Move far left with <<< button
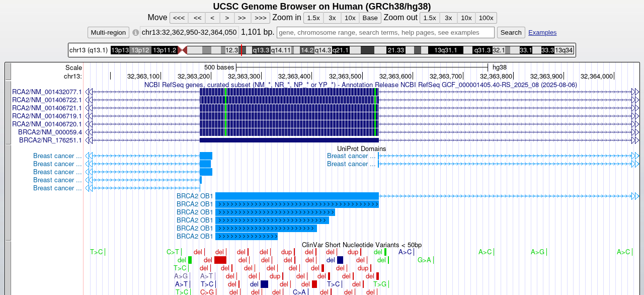Viewport: 644px width, 295px height. 179,18
